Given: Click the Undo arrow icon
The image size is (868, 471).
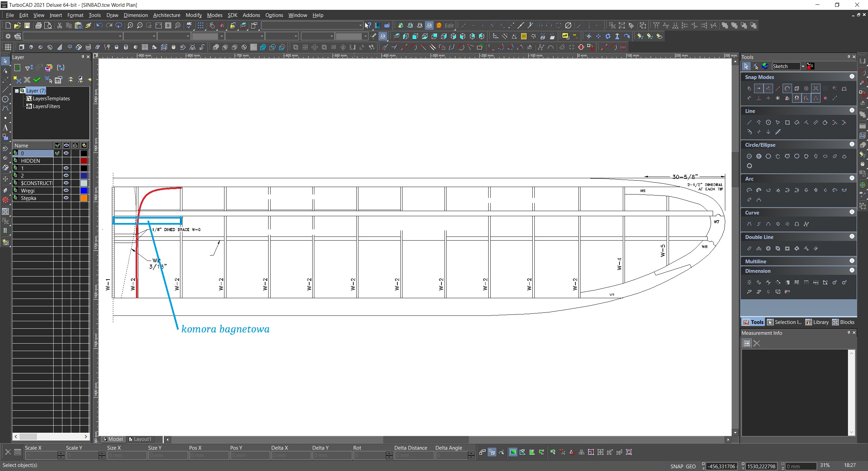Looking at the screenshot, I should coord(99,25).
